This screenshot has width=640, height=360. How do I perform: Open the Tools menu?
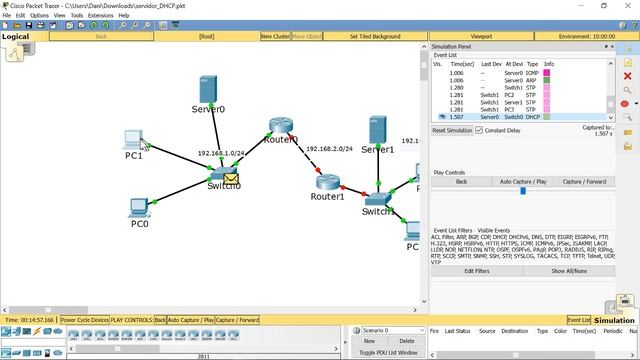click(x=77, y=16)
